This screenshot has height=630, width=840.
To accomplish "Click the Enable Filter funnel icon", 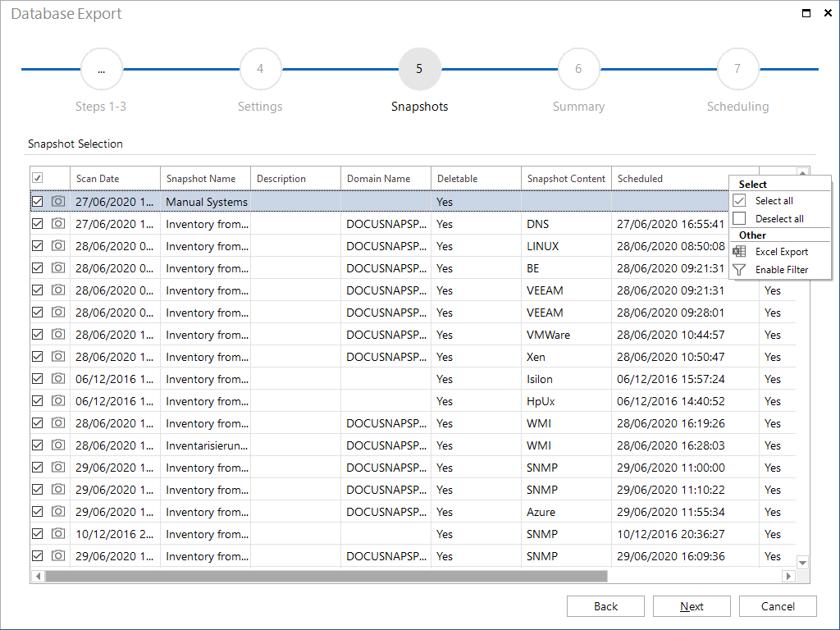I will (x=739, y=269).
